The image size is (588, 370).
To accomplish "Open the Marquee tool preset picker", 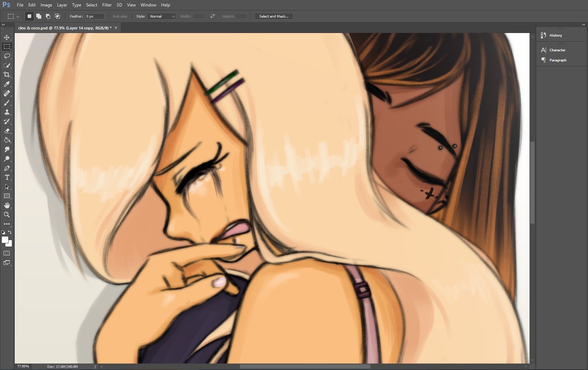I will click(x=13, y=16).
